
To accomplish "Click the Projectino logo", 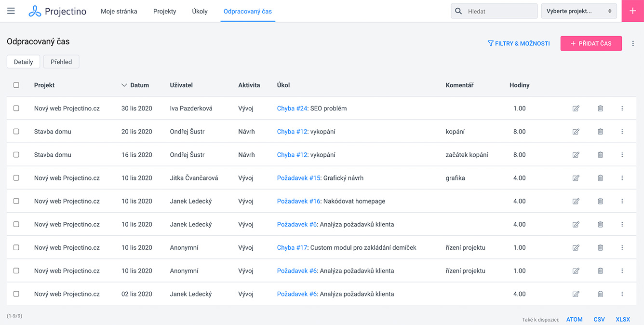I will click(57, 11).
